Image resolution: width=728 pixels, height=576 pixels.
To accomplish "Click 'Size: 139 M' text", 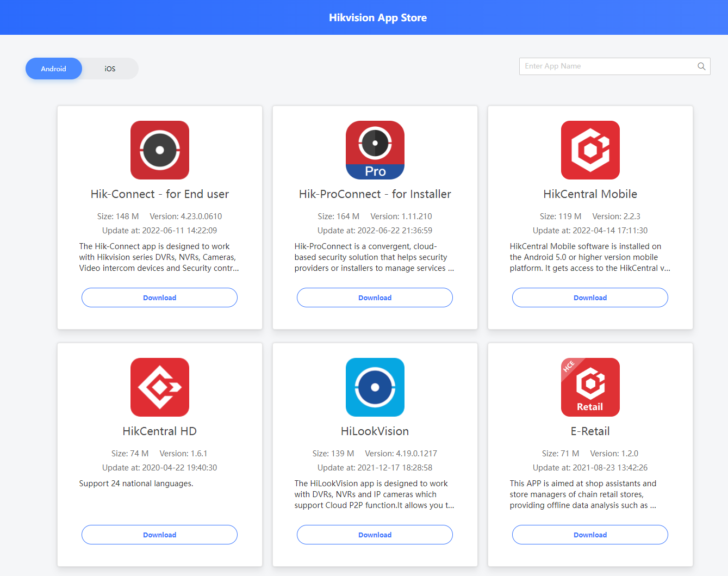I will 333,454.
